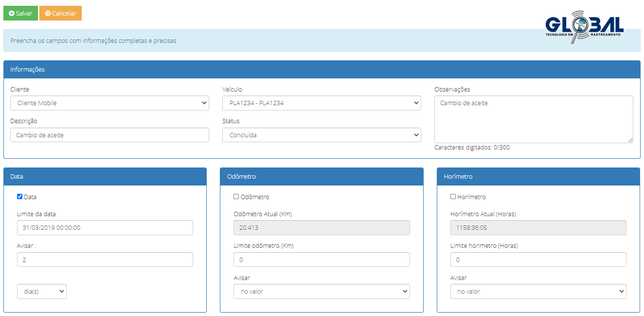Focus the Descrição text field
The image size is (644, 316).
coord(109,135)
